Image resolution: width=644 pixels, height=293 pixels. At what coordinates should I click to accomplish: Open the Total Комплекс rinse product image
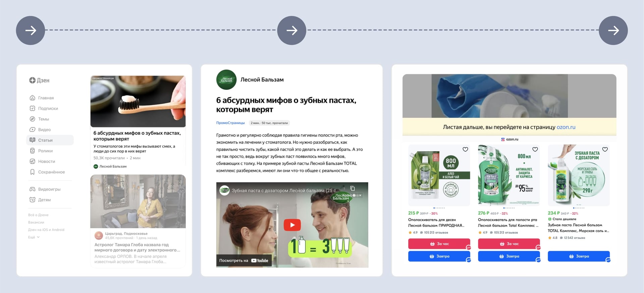pos(509,175)
